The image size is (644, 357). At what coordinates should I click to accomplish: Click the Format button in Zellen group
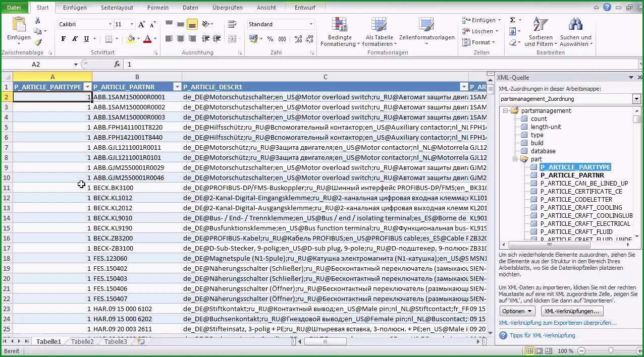pyautogui.click(x=478, y=42)
